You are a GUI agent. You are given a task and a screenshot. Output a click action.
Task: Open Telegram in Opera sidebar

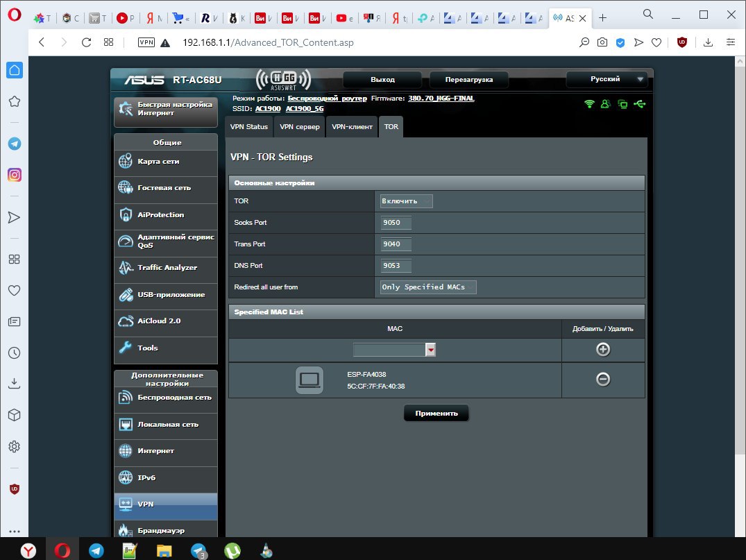(14, 144)
